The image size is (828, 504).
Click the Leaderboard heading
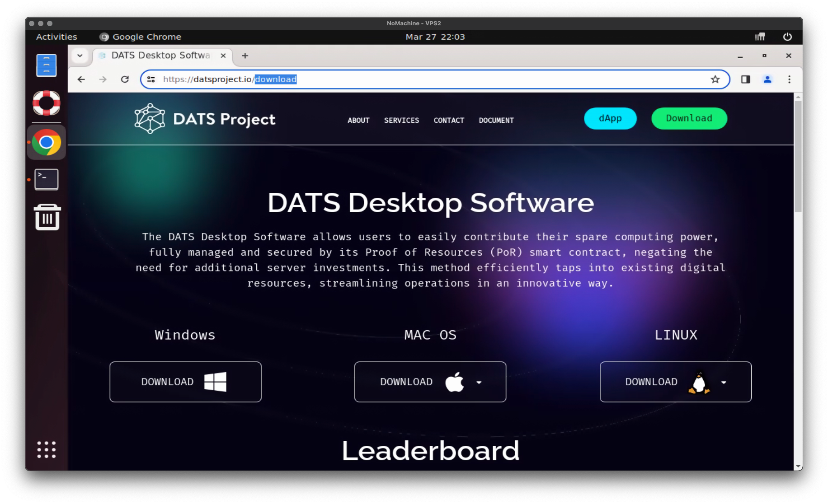point(430,451)
